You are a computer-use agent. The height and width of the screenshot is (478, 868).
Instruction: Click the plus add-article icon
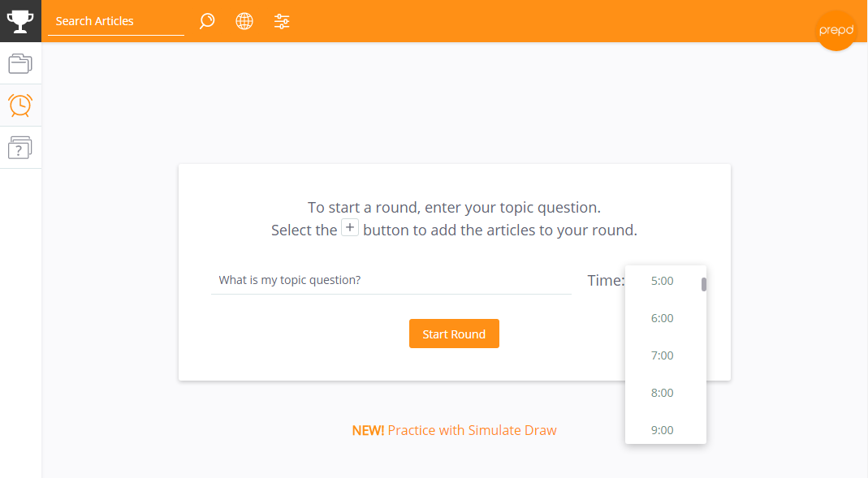[350, 227]
